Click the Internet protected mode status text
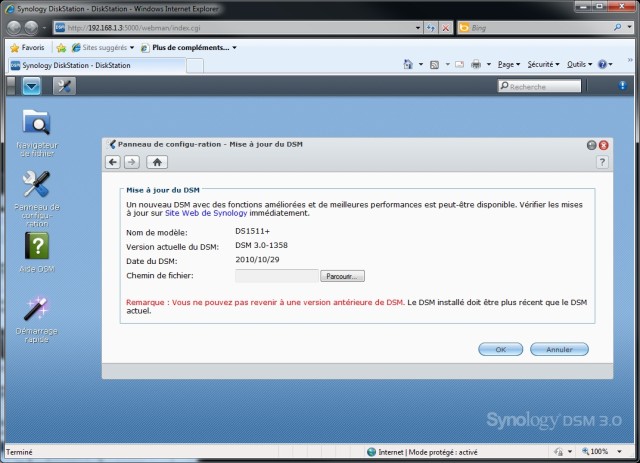 [427, 452]
